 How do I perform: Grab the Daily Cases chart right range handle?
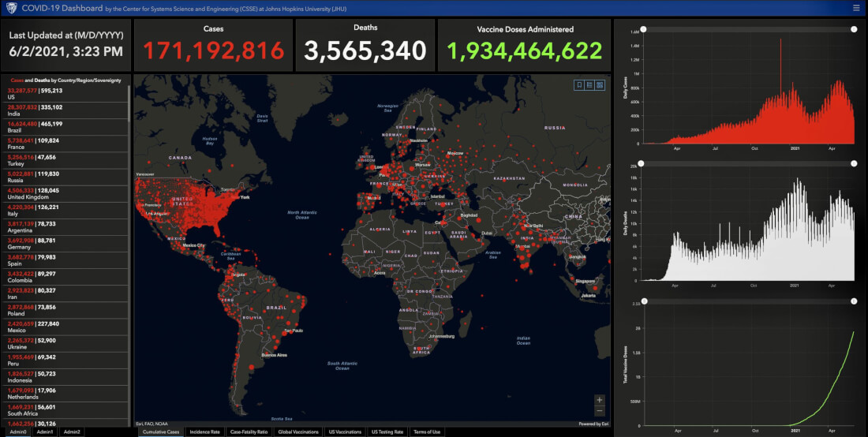(x=854, y=29)
